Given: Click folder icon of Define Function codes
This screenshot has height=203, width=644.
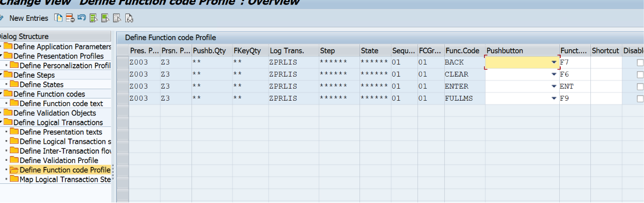Looking at the screenshot, I should (x=8, y=94).
